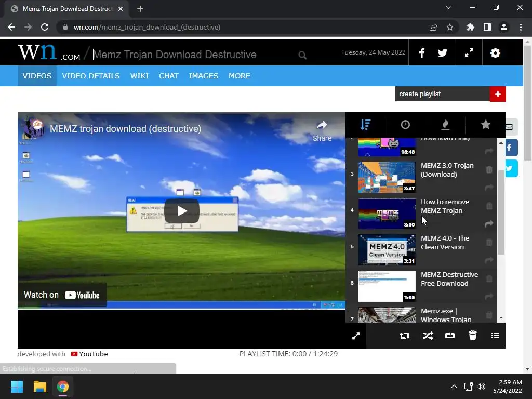Viewport: 532px width, 399px height.
Task: Click the create playlist field
Action: coord(443,94)
